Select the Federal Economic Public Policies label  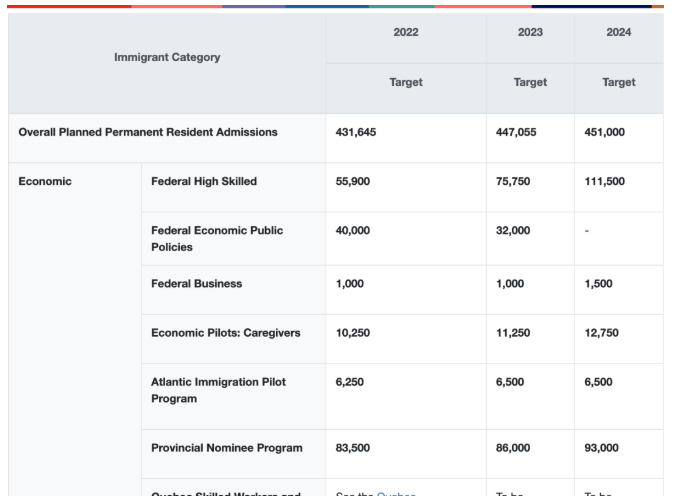coord(217,238)
